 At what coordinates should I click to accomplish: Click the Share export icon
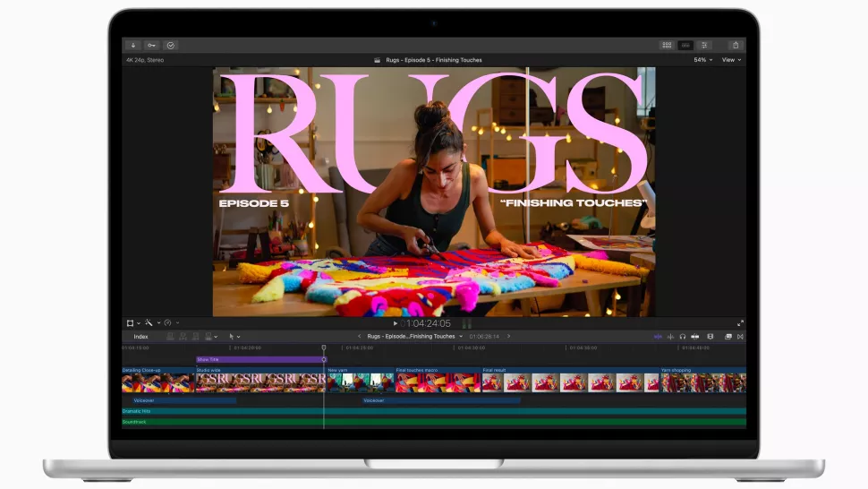coord(736,45)
